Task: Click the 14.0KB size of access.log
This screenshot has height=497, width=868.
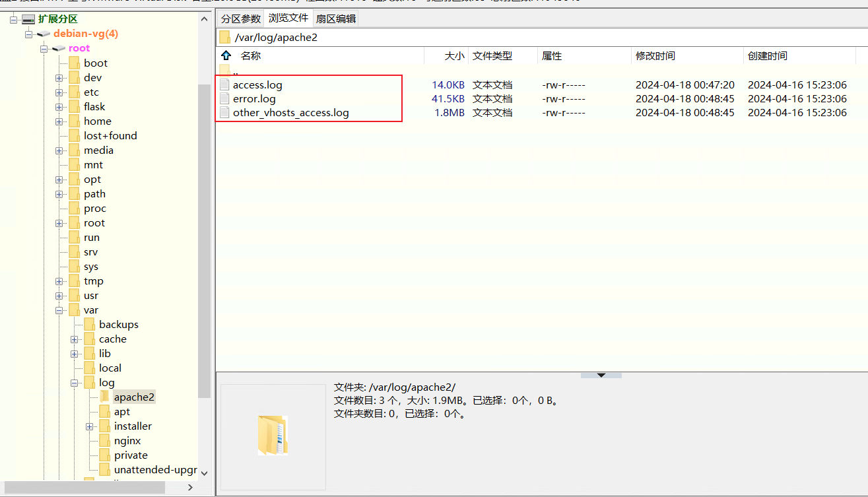Action: tap(448, 84)
